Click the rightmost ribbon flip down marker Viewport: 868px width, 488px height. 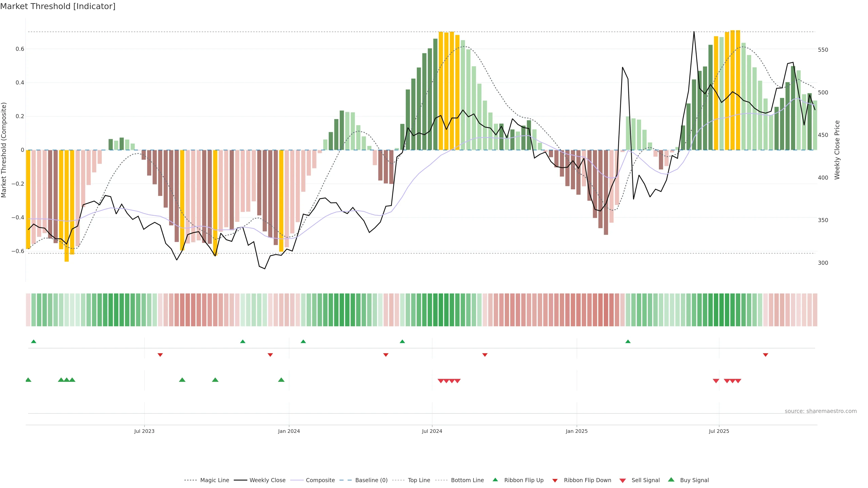(765, 355)
